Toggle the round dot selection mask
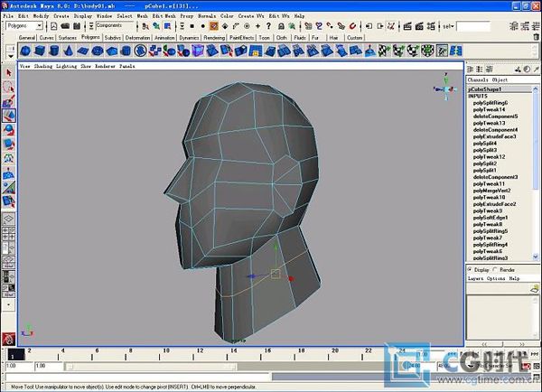 click(203, 26)
